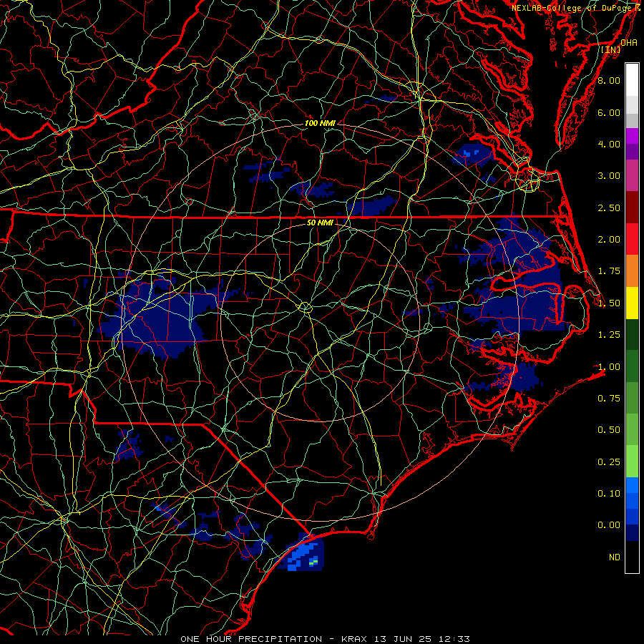The image size is (644, 644).
Task: Click the OHA product code label
Action: point(629,43)
